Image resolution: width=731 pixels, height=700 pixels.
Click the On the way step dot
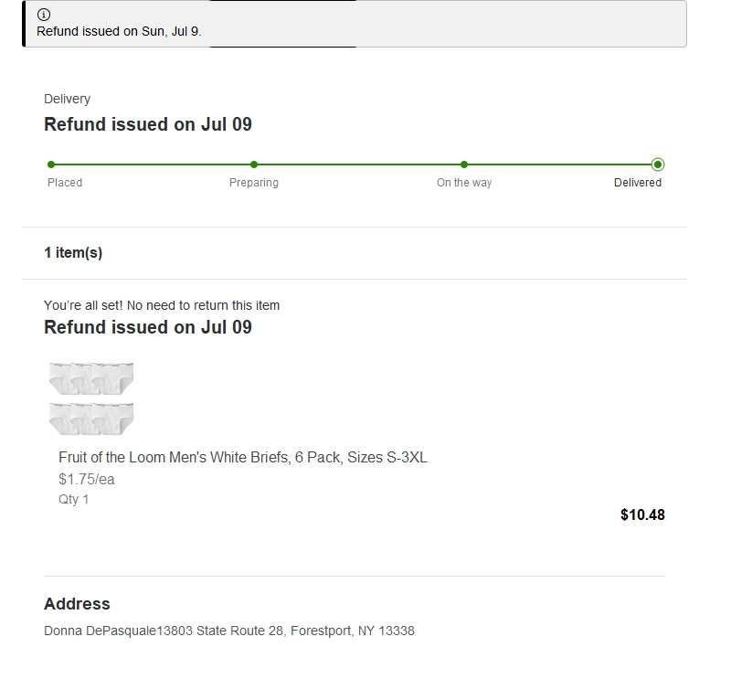[x=464, y=164]
